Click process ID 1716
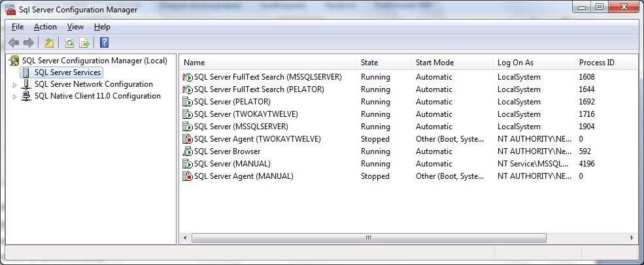The width and height of the screenshot is (644, 265). click(587, 114)
